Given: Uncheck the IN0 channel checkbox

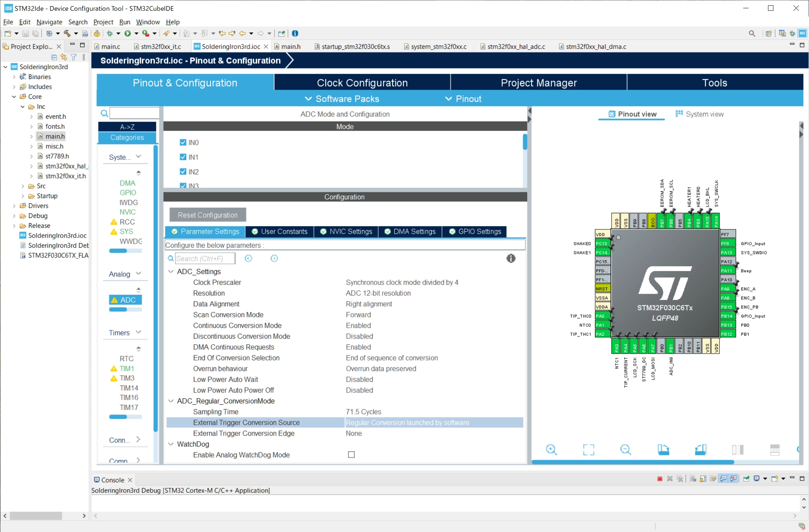Looking at the screenshot, I should point(183,142).
